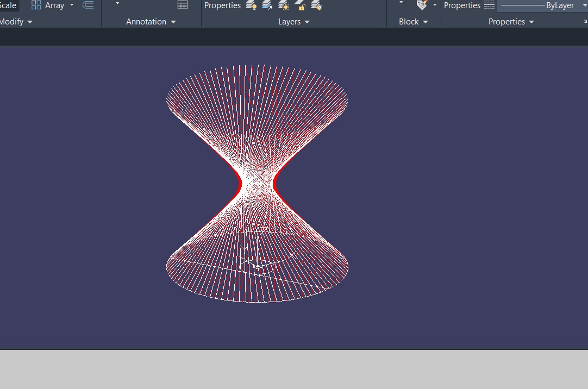Image resolution: width=588 pixels, height=389 pixels.
Task: Open the dropdown arrow beside the block attribute icon
Action: point(435,5)
